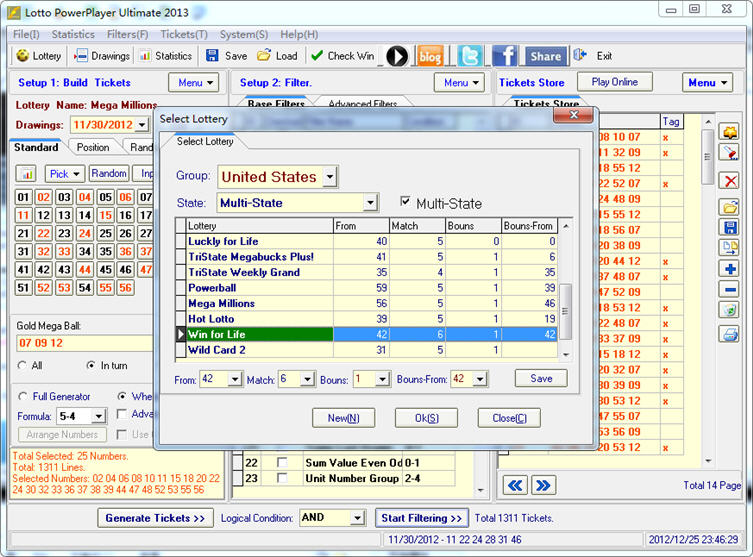753x557 pixels.
Task: Click the Exit door icon
Action: [x=580, y=55]
